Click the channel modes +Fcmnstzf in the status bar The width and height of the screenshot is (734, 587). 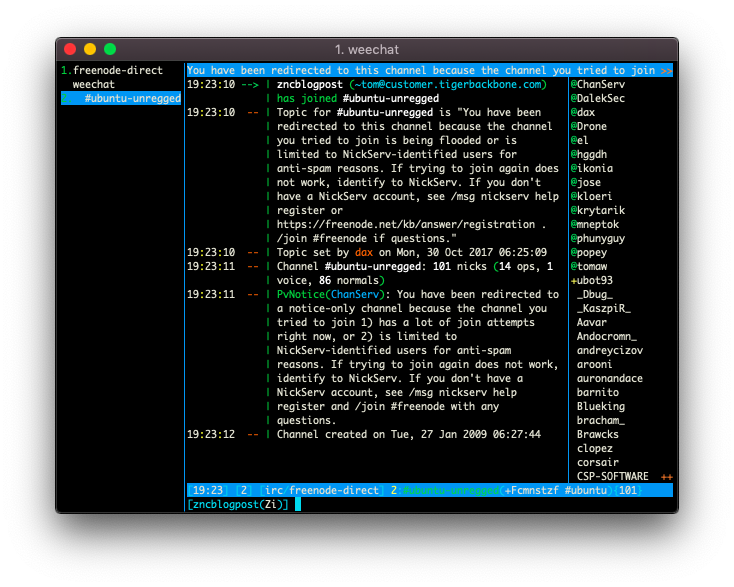[x=531, y=490]
